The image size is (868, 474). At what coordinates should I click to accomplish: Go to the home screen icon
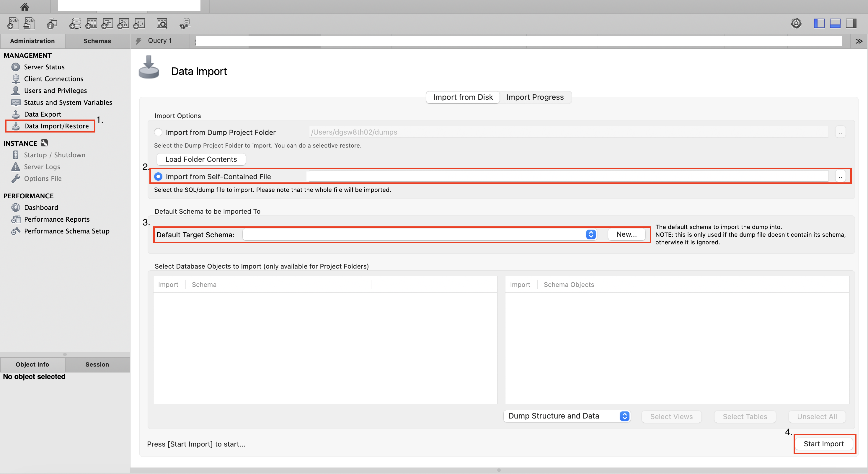25,6
